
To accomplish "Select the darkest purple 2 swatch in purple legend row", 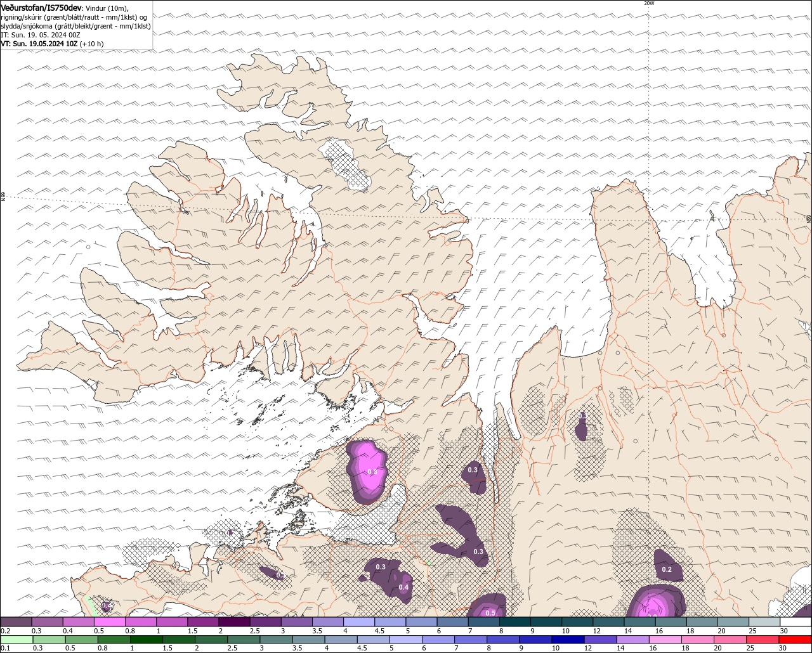I will click(x=234, y=622).
